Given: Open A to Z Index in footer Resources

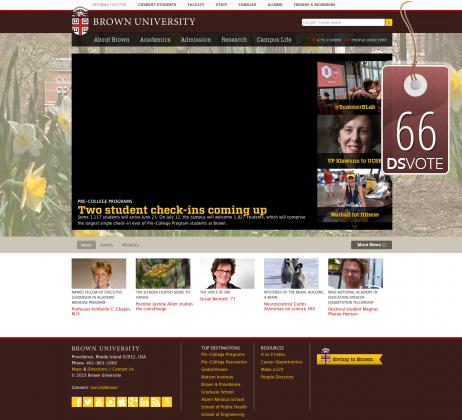Looking at the screenshot, I should (273, 355).
